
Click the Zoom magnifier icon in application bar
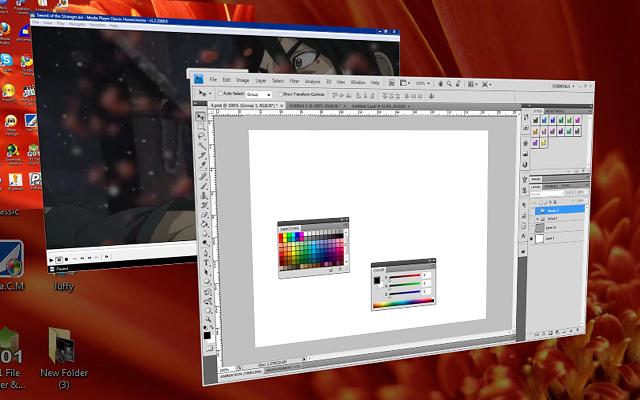[449, 84]
